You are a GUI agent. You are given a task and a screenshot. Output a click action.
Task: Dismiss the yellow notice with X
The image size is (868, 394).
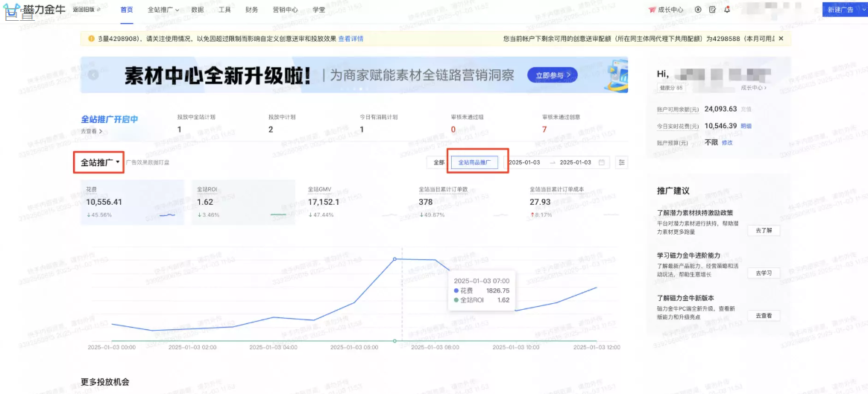coord(781,39)
